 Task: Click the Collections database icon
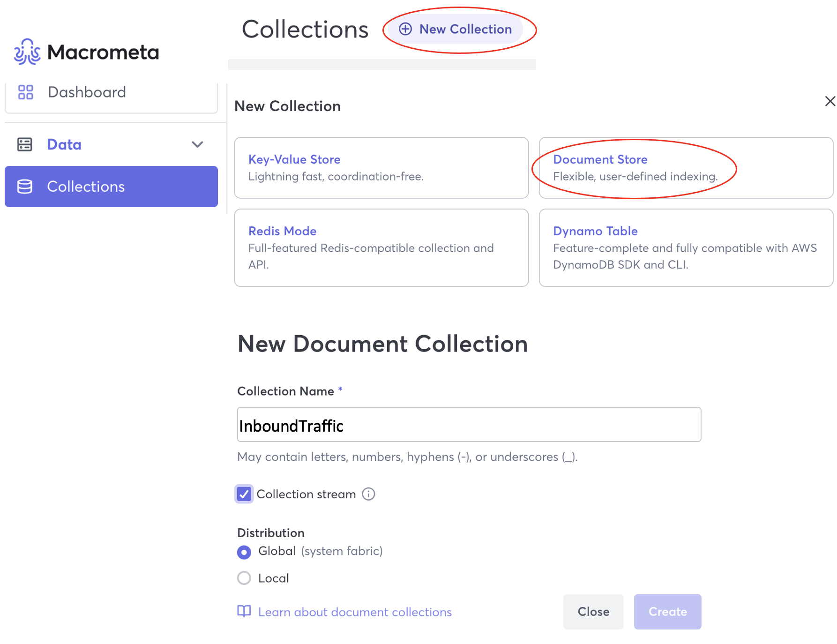24,187
